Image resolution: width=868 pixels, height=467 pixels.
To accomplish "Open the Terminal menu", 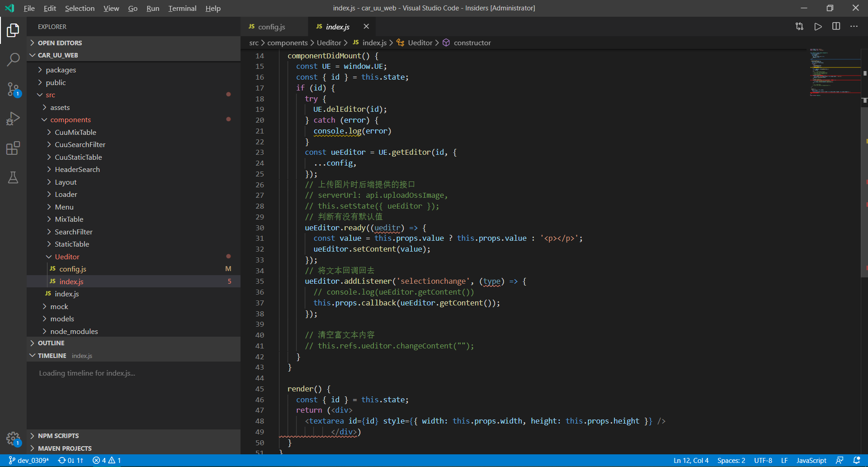I will (x=182, y=8).
